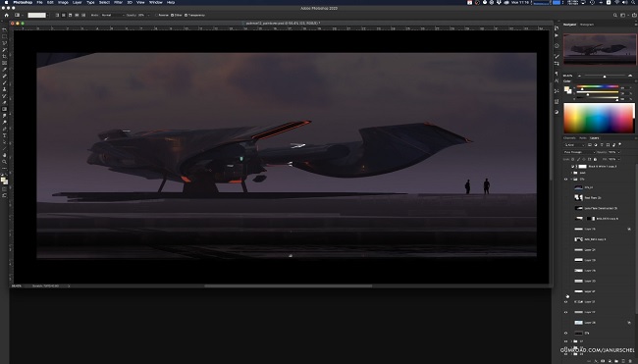Image resolution: width=638 pixels, height=364 pixels.
Task: Toggle the Transparency checkbox
Action: coord(186,15)
